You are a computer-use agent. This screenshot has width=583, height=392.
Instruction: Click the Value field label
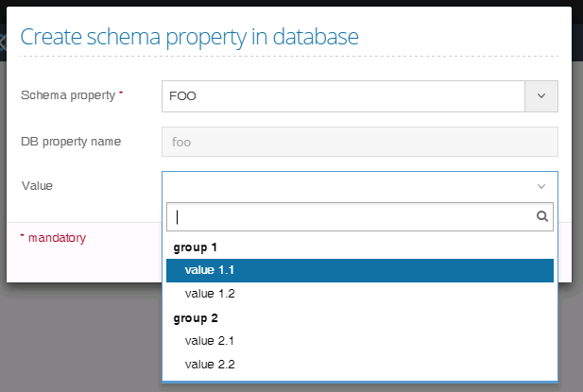(x=37, y=186)
